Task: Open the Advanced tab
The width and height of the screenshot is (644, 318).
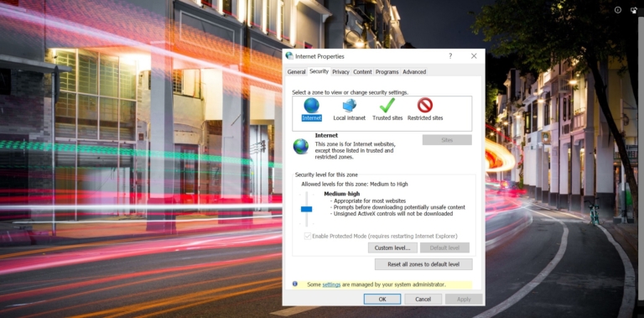Action: coord(414,72)
